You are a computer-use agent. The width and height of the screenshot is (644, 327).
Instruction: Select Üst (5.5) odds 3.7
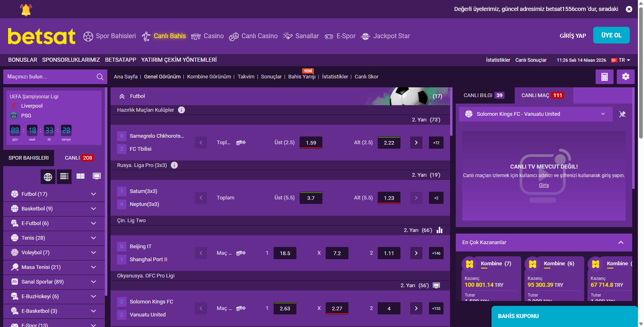click(x=311, y=198)
